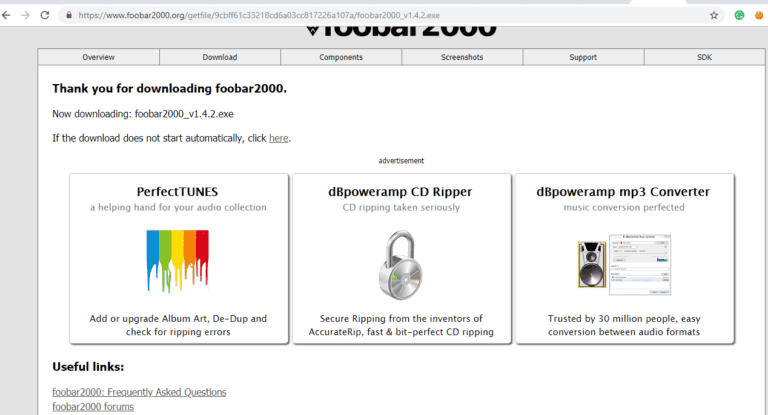Select the Support tab

click(583, 57)
